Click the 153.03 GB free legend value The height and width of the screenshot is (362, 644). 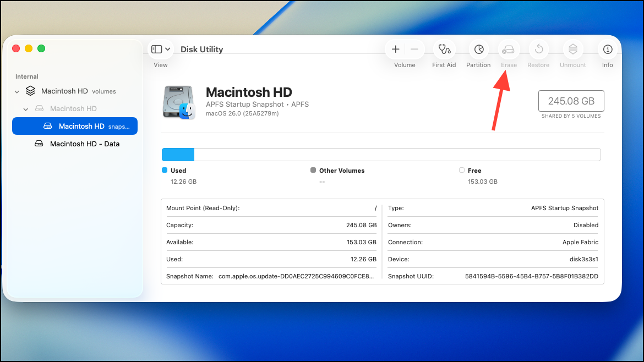[483, 182]
